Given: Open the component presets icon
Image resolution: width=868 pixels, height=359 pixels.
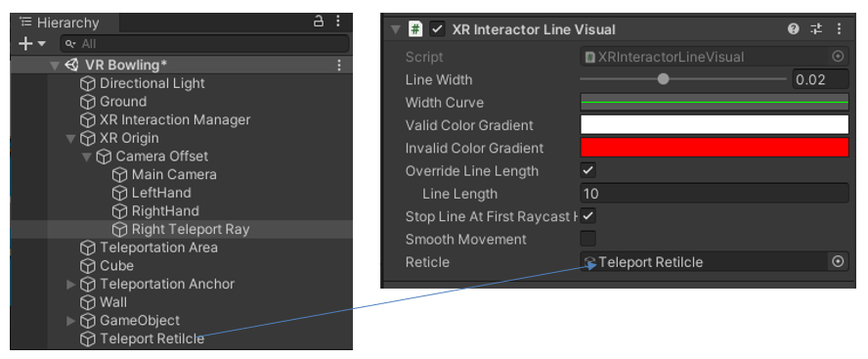Looking at the screenshot, I should (816, 28).
